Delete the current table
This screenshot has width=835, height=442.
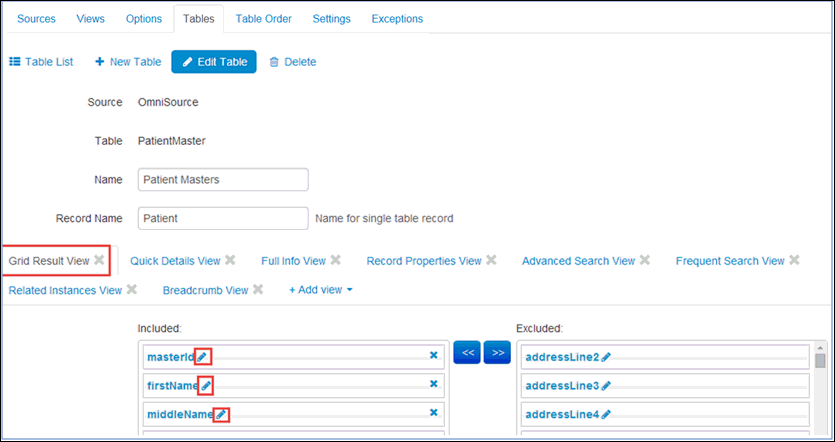click(x=292, y=62)
